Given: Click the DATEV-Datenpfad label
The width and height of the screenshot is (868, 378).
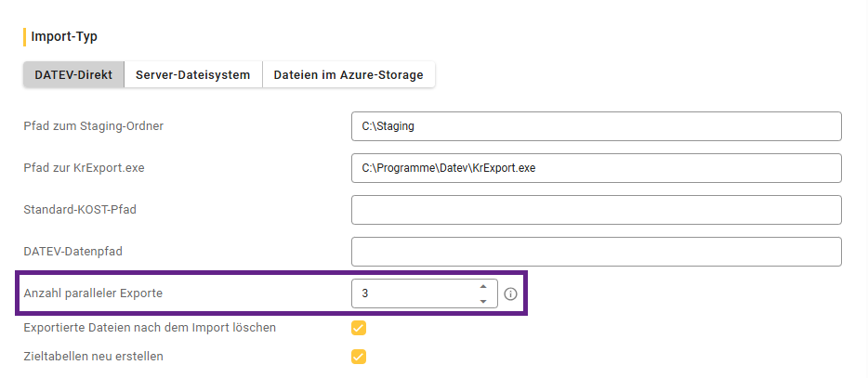Looking at the screenshot, I should [73, 252].
